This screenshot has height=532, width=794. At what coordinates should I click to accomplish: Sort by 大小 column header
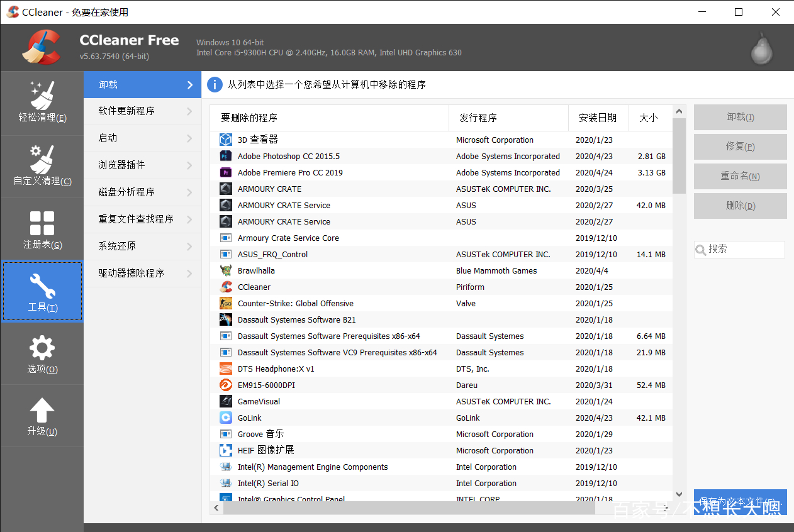[x=651, y=118]
